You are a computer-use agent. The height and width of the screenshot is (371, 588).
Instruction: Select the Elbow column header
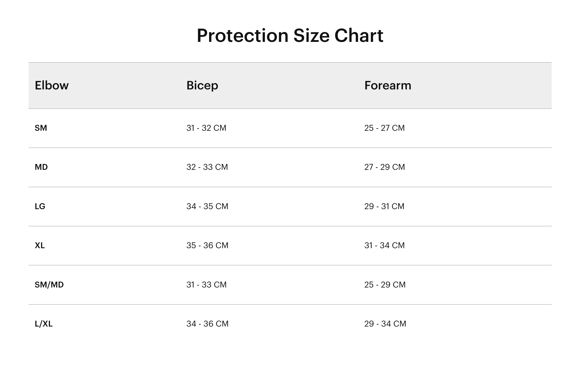pos(52,85)
